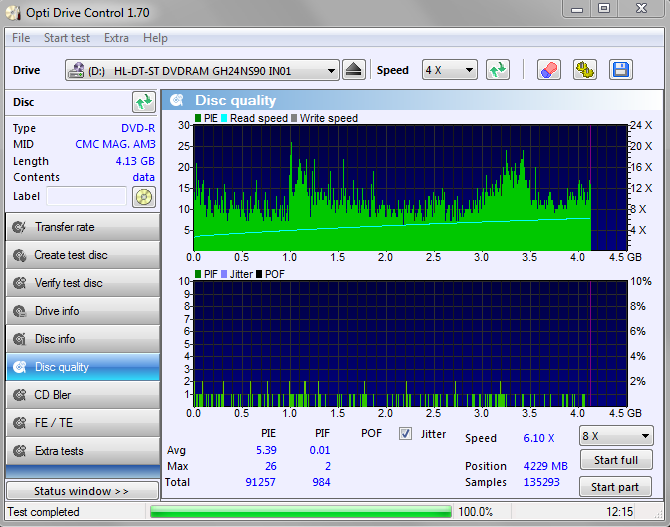Toggle the Jitter checkbox

click(x=405, y=434)
